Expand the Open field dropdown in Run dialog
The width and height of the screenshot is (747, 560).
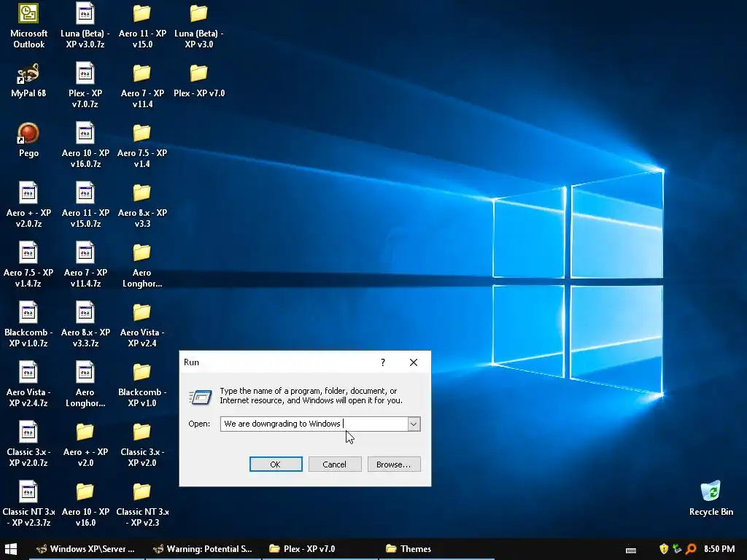click(414, 424)
